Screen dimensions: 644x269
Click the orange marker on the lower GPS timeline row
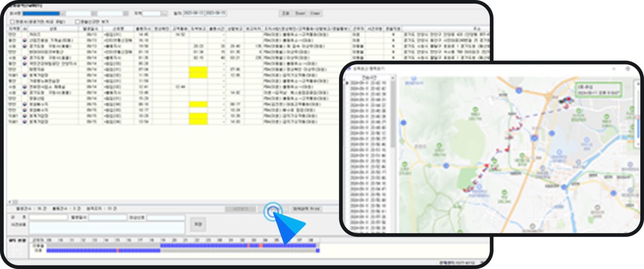click(x=118, y=250)
